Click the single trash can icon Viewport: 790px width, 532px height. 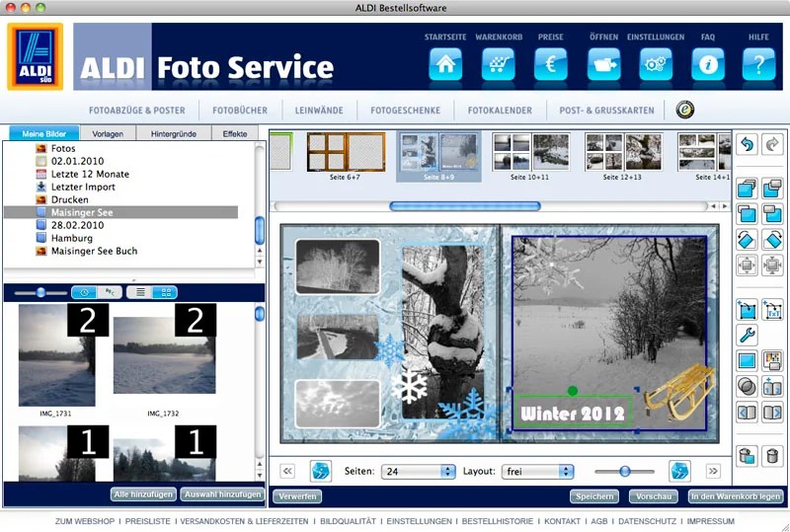click(x=772, y=456)
